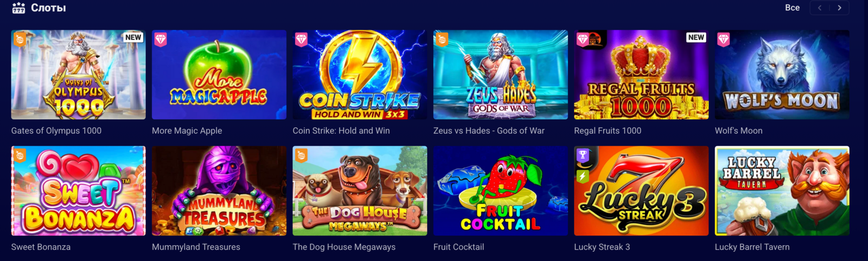Screen dimensions: 868x261
Task: Click the slots 777 icon beside Слоты
Action: point(18,8)
